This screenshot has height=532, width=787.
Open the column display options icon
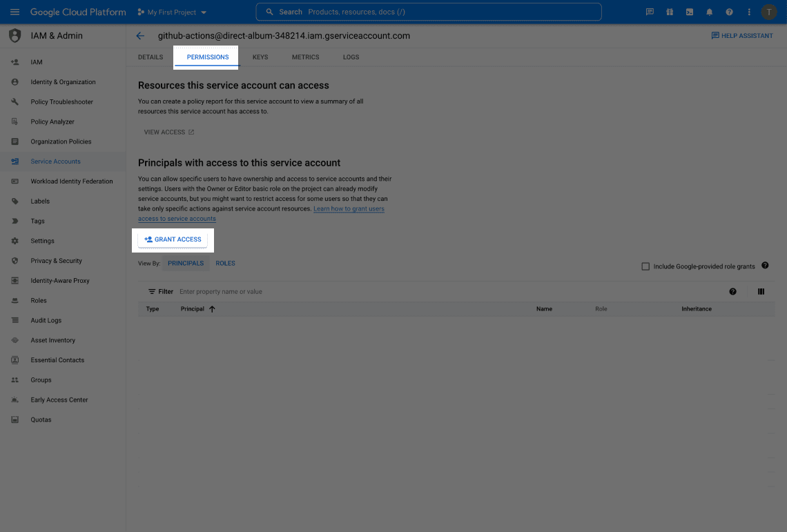click(x=761, y=292)
